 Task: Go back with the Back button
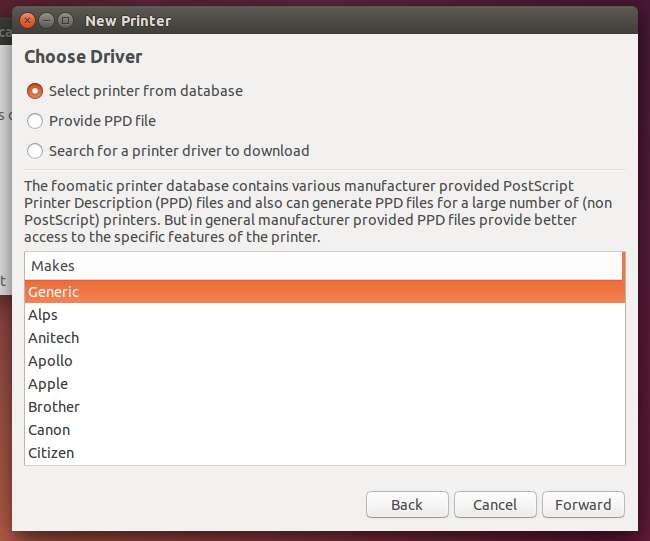[x=407, y=504]
